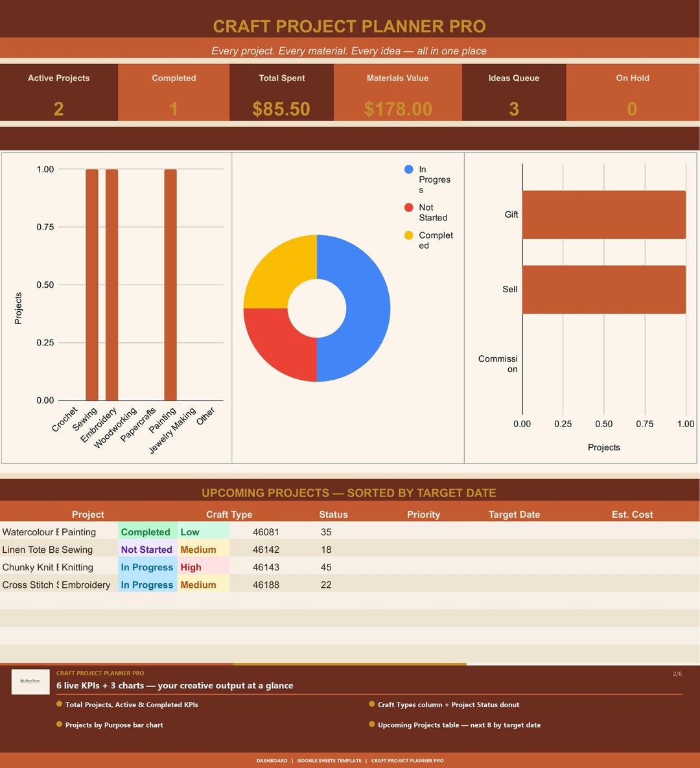This screenshot has width=700, height=768.
Task: Click the Craft Project Planner Pro footer label
Action: [x=407, y=761]
